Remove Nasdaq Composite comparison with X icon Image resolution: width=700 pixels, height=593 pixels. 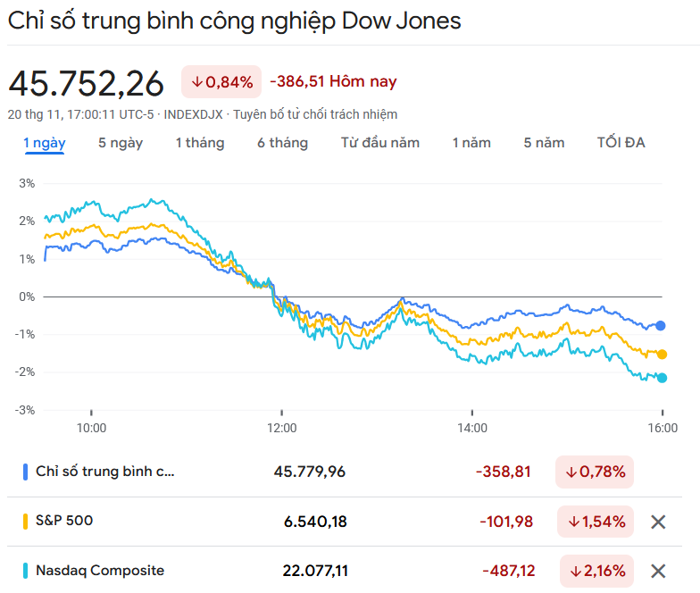click(658, 571)
